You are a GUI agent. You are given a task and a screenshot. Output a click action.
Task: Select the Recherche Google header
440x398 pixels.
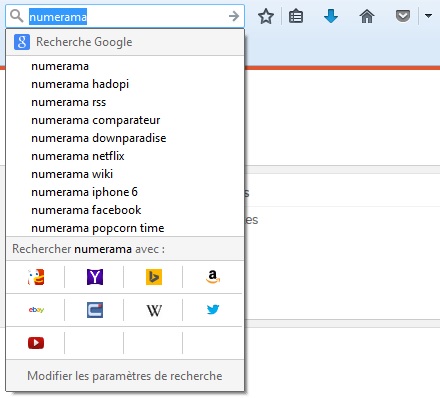coord(125,42)
